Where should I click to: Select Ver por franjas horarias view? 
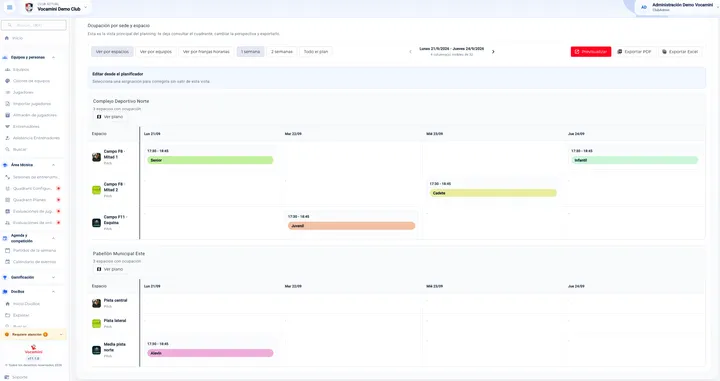point(206,52)
